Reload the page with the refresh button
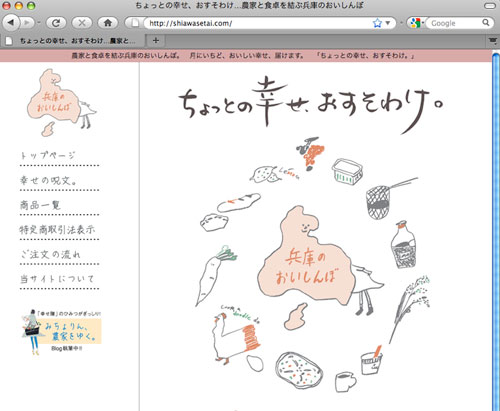This screenshot has height=411, width=500. point(56,23)
